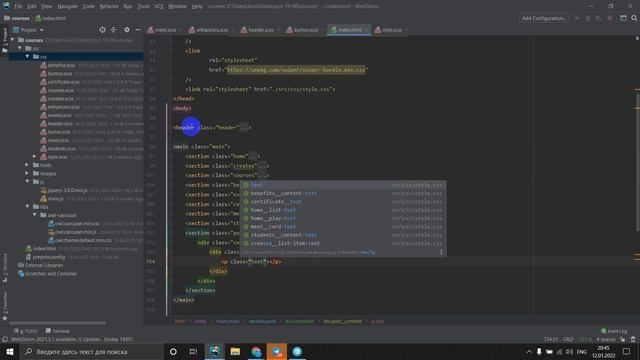Open the notification center icon
The height and width of the screenshot is (360, 640).
626,351
